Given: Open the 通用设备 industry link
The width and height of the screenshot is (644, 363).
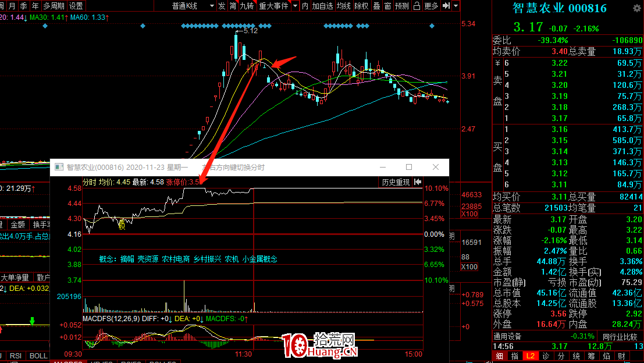Looking at the screenshot, I should [507, 336].
